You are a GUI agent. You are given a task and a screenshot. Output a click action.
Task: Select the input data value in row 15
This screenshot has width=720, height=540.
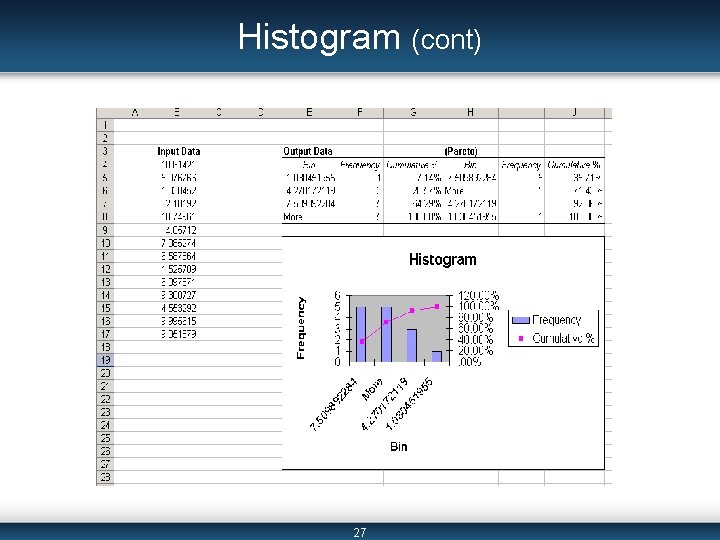179,308
